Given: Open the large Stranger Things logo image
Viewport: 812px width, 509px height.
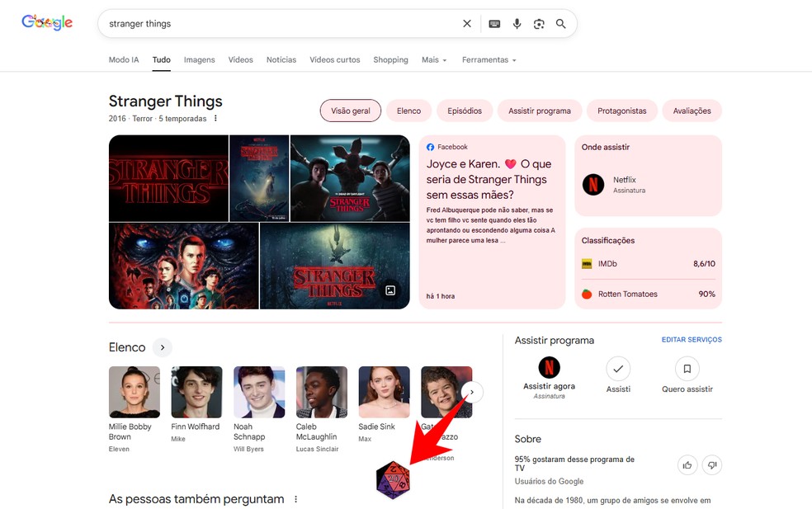Looking at the screenshot, I should 168,178.
